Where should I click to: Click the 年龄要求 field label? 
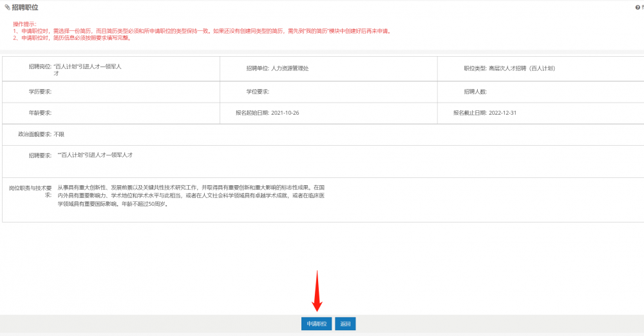tap(39, 113)
